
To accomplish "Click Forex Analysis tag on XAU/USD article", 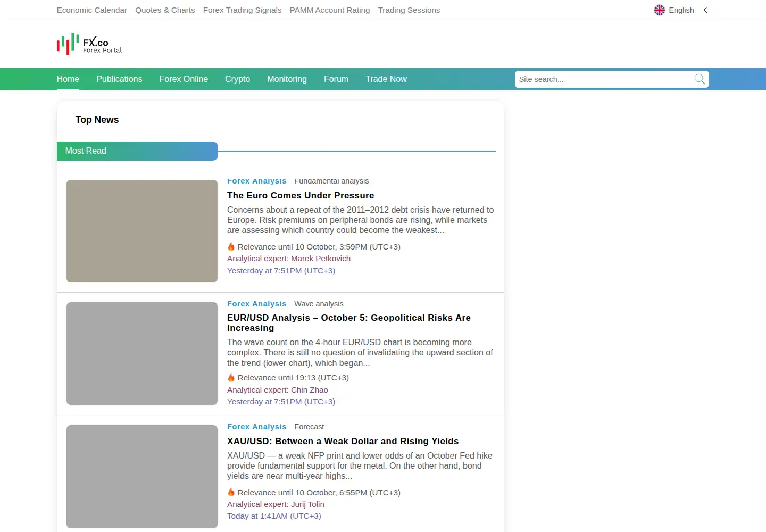I will (256, 427).
